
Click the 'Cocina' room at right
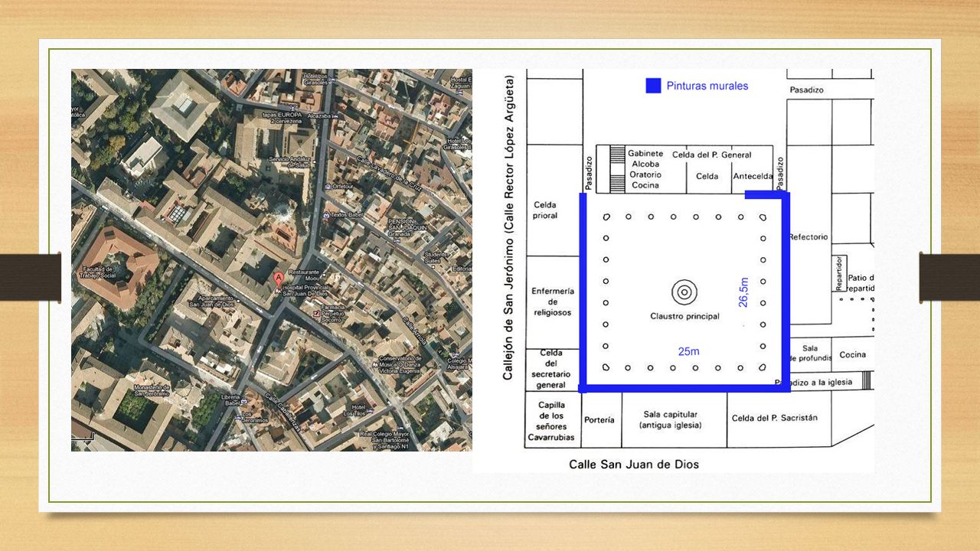click(852, 354)
